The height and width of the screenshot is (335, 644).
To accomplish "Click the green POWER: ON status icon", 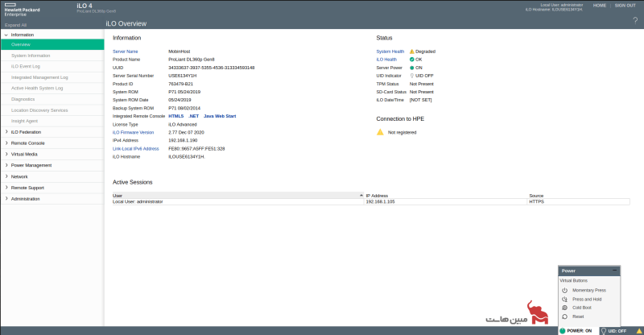I will (562, 331).
